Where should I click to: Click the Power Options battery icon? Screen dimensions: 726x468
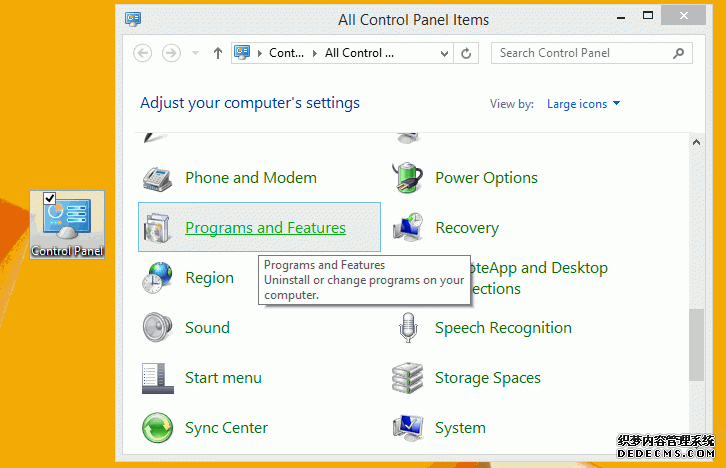click(407, 178)
